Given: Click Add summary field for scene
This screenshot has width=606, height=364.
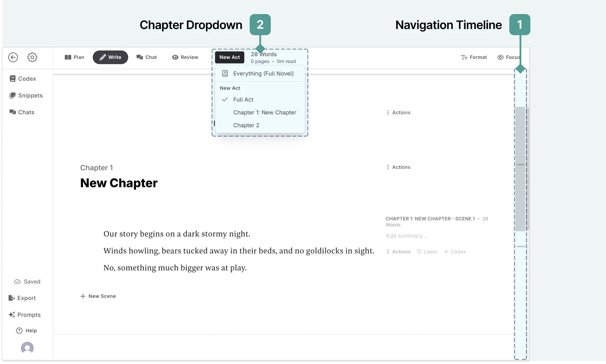Looking at the screenshot, I should click(x=406, y=235).
